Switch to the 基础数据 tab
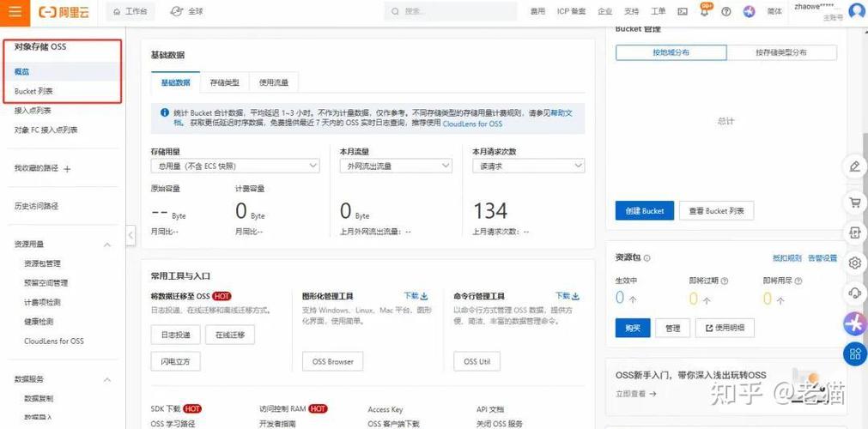The width and height of the screenshot is (868, 429). coord(175,82)
